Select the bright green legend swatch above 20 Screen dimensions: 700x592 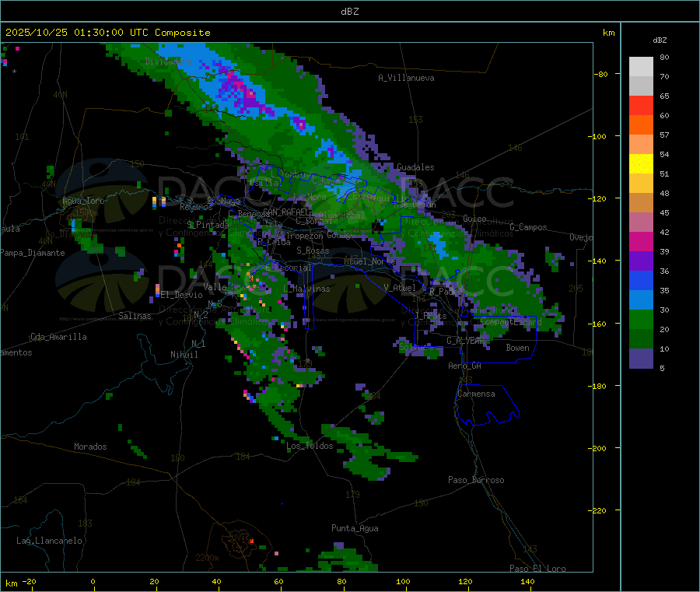coord(641,319)
